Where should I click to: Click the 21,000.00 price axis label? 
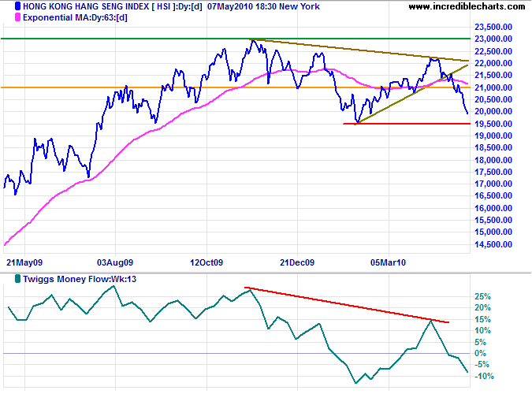coord(493,87)
